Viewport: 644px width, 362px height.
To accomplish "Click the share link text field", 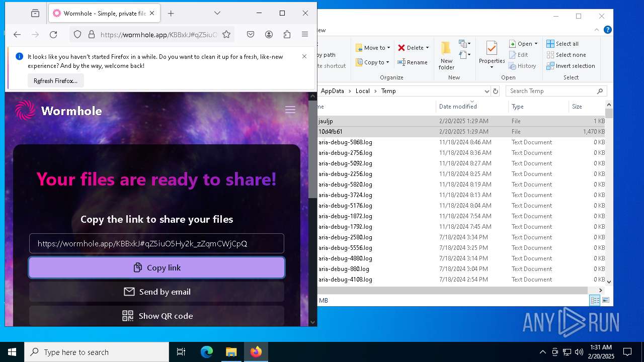I will tap(156, 243).
